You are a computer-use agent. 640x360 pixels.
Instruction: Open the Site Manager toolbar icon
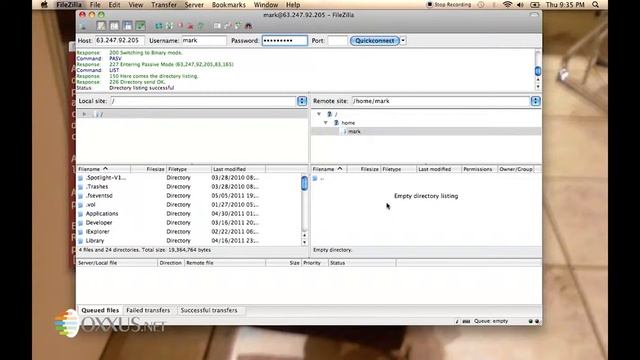(x=83, y=26)
